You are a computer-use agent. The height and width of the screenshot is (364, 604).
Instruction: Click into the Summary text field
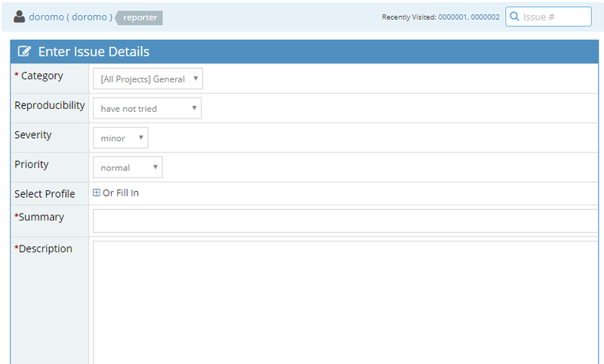(x=345, y=221)
